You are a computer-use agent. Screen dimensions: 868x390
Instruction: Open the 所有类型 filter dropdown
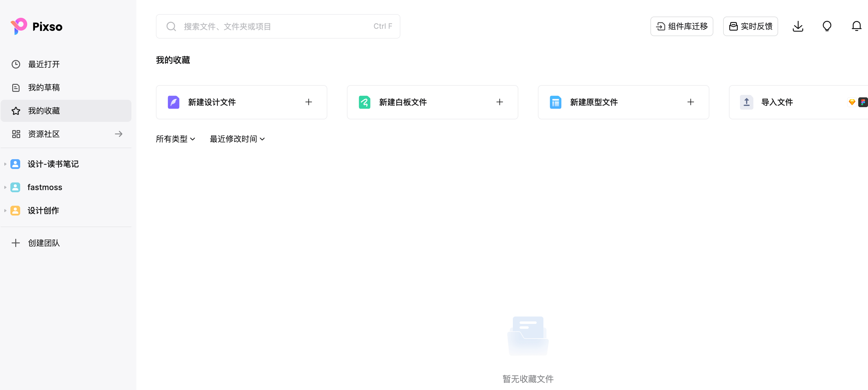tap(175, 139)
